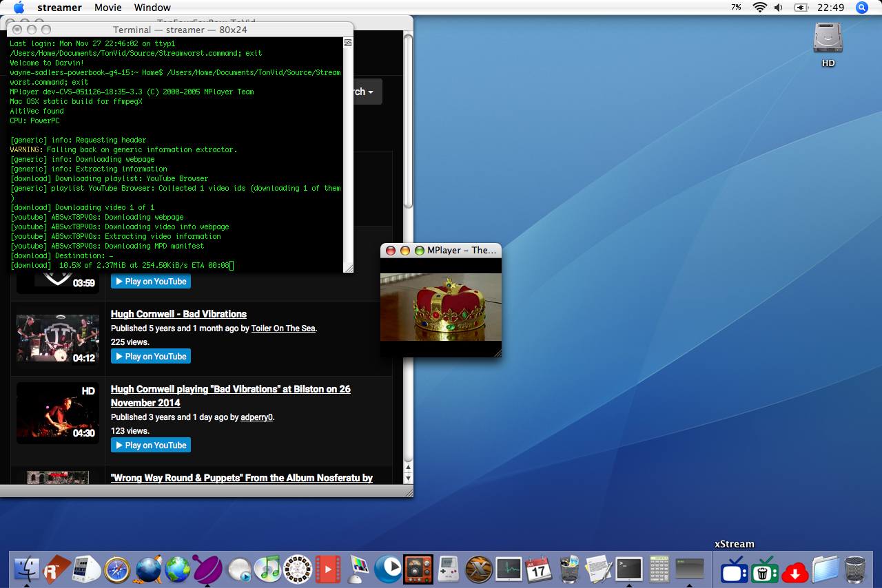The image size is (882, 588).
Task: Open Calculator from the Dock
Action: pos(659,569)
